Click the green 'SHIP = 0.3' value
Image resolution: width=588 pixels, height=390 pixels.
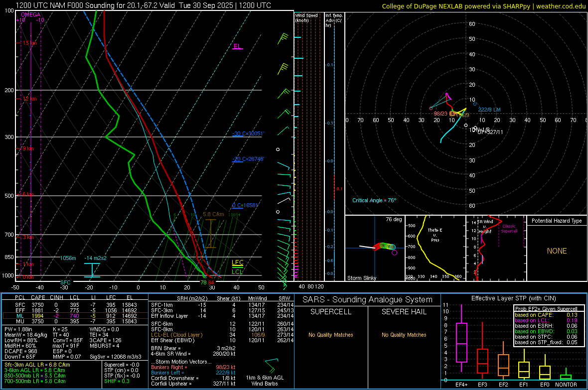[117, 381]
